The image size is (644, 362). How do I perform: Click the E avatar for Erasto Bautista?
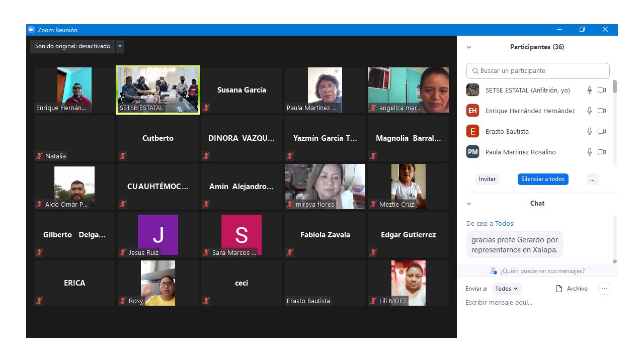472,131
